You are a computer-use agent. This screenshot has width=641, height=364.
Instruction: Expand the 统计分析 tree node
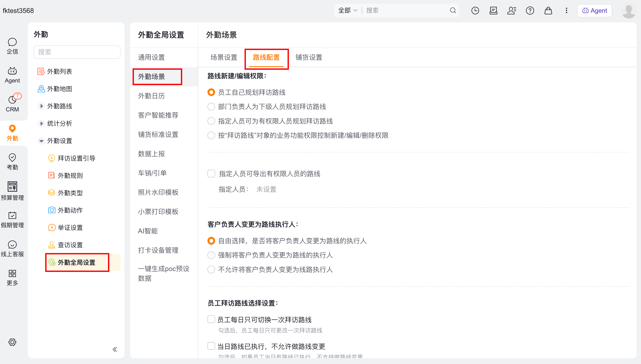point(41,123)
